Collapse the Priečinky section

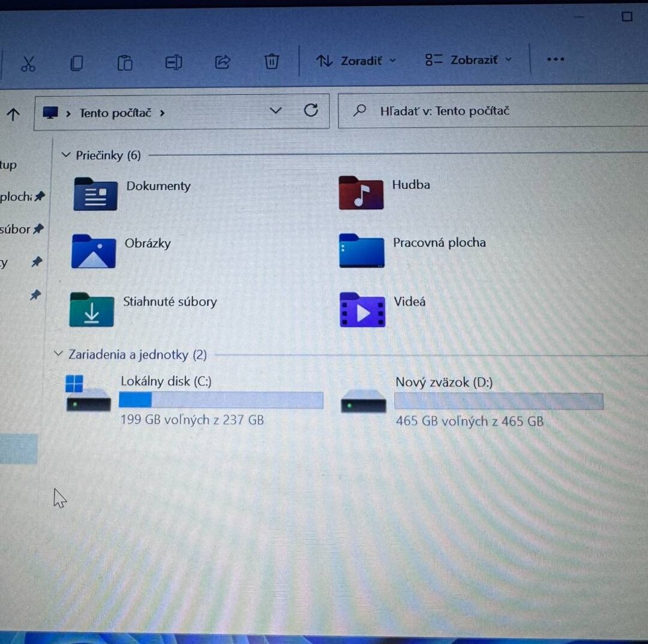tap(66, 154)
